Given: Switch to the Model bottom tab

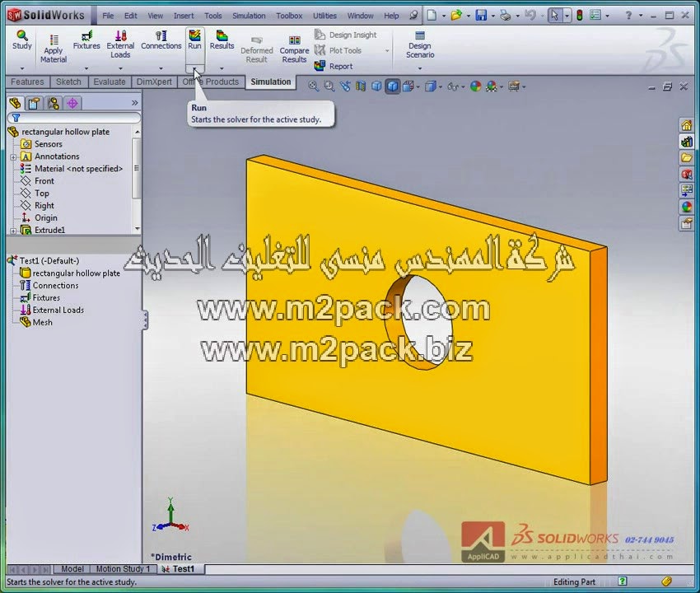Looking at the screenshot, I should [x=72, y=569].
